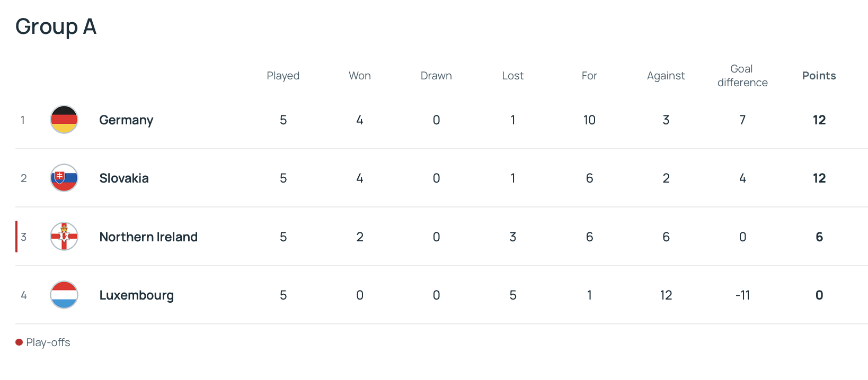Click Germany's points total of 12
The height and width of the screenshot is (380, 868).
pyautogui.click(x=819, y=120)
